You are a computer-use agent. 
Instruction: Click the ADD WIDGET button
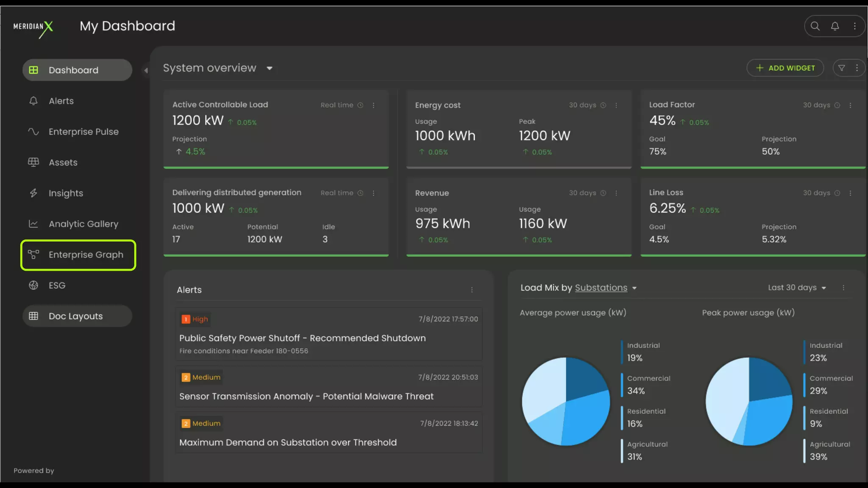click(785, 68)
